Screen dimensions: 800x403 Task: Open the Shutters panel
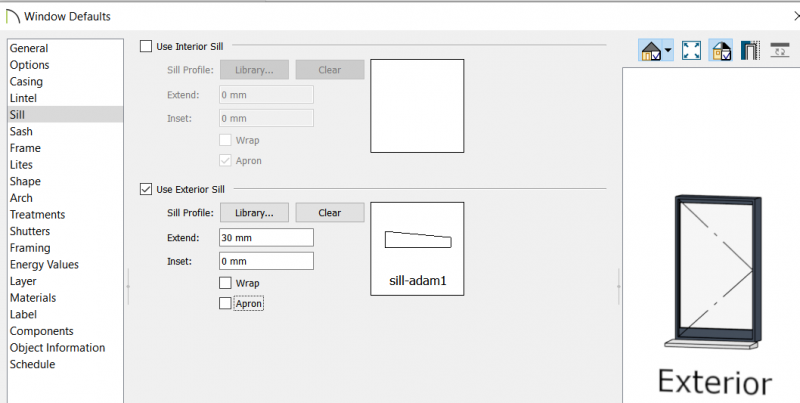pos(30,231)
